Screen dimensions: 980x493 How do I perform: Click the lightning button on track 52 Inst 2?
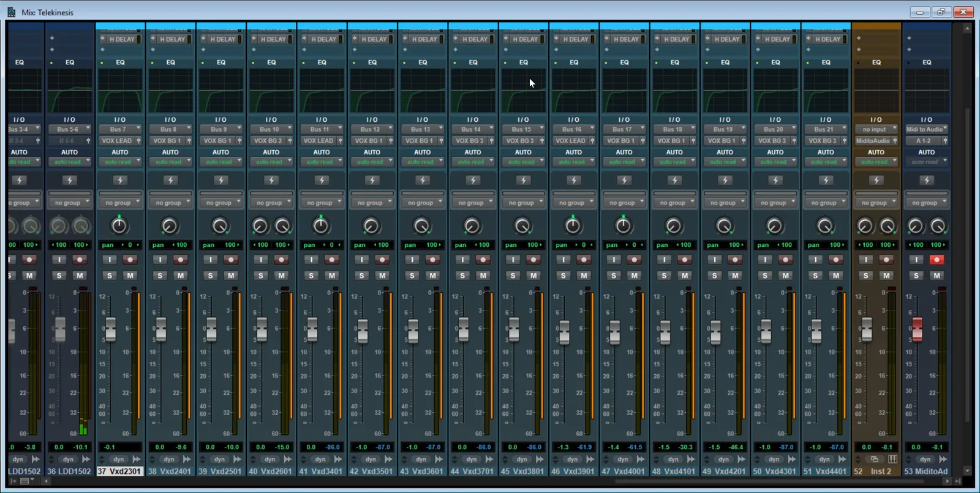[x=876, y=180]
